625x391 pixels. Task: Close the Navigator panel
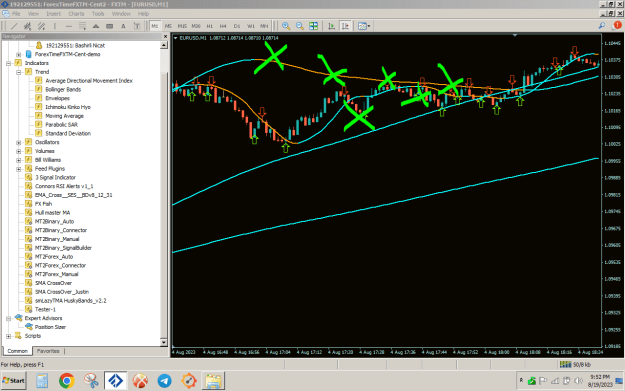coord(165,36)
